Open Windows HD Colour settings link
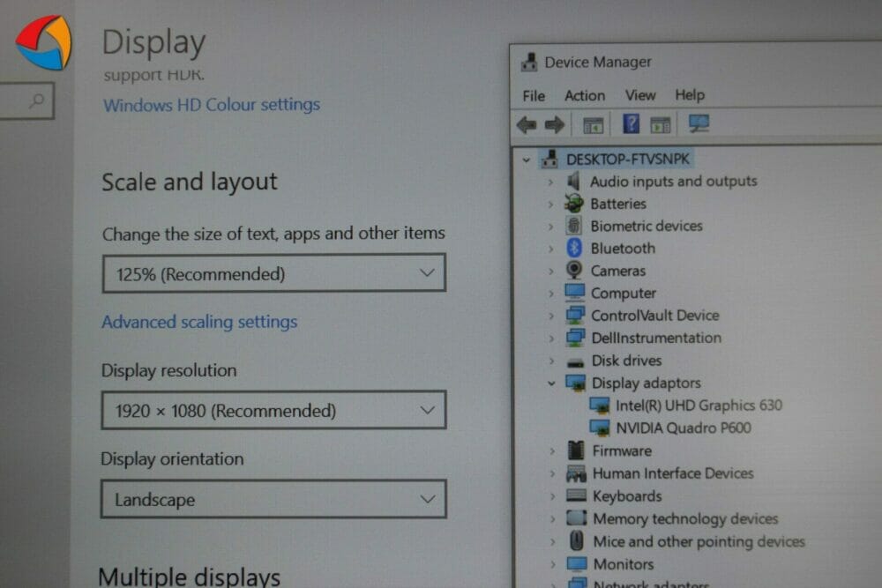 point(212,105)
